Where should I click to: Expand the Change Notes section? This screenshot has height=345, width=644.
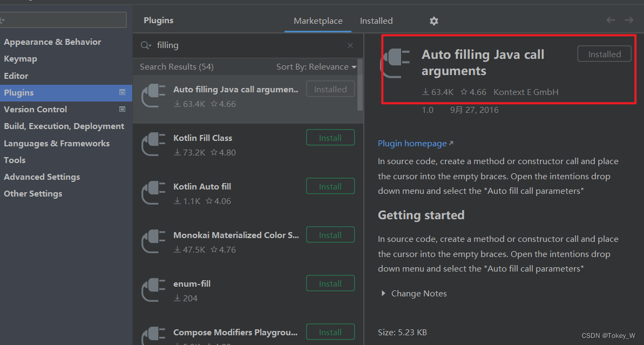pos(414,294)
